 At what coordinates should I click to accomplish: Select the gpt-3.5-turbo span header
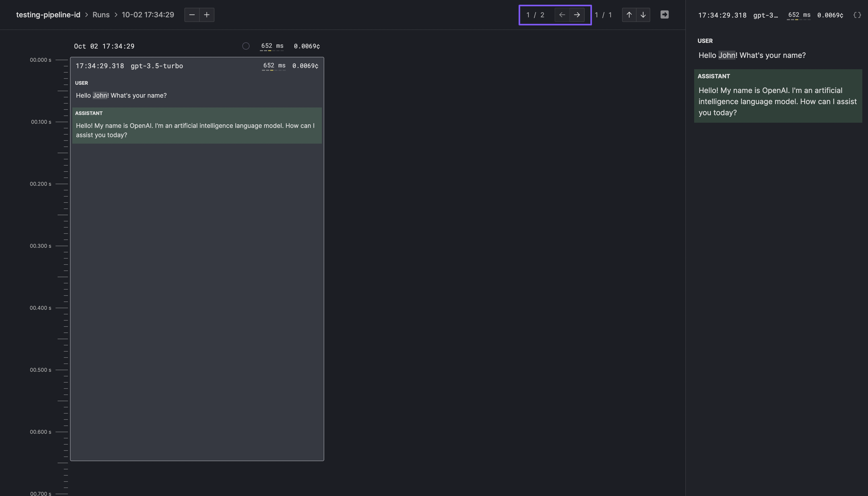[157, 66]
